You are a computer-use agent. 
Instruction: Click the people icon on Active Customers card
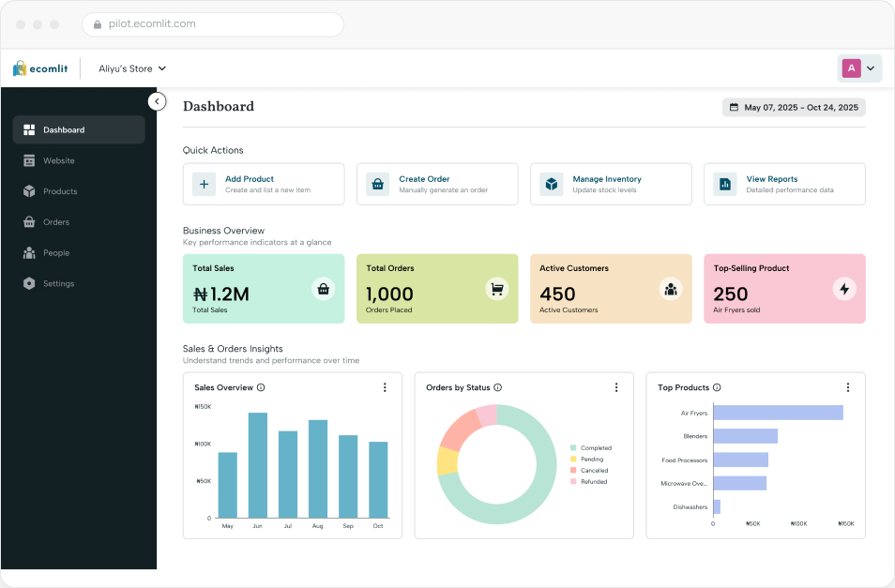click(671, 289)
